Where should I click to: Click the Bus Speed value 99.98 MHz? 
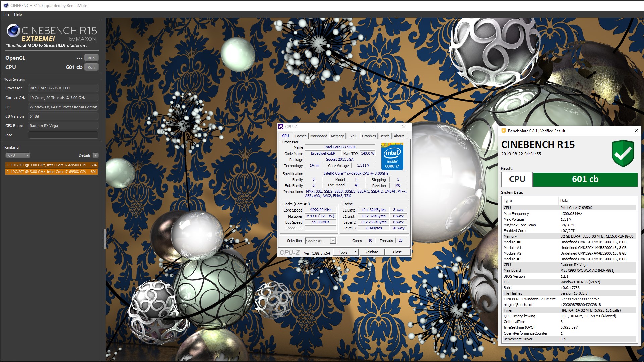321,222
